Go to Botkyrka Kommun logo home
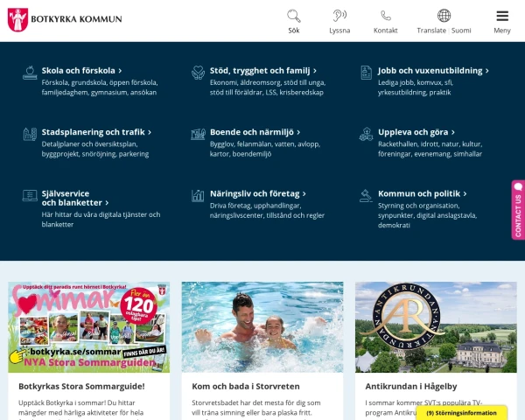The width and height of the screenshot is (525, 420). click(65, 20)
